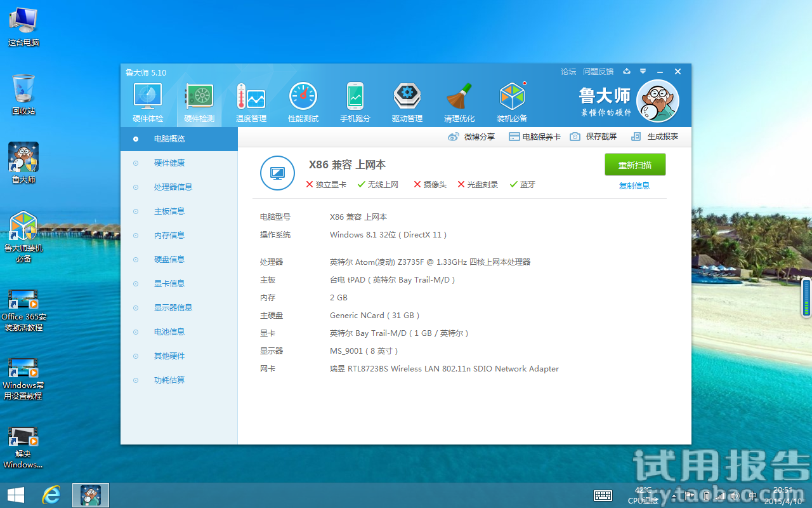This screenshot has width=812, height=508.
Task: Launch the 性能测试 performance test
Action: click(x=303, y=103)
